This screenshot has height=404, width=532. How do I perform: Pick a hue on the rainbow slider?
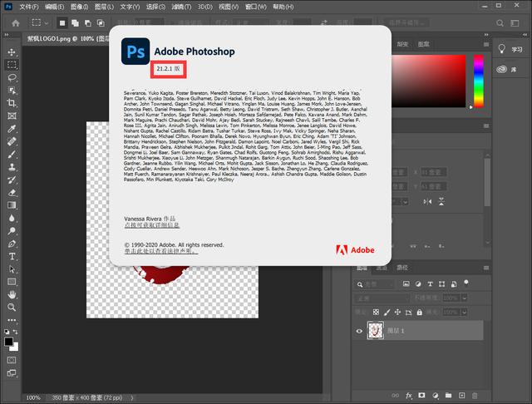[479, 81]
